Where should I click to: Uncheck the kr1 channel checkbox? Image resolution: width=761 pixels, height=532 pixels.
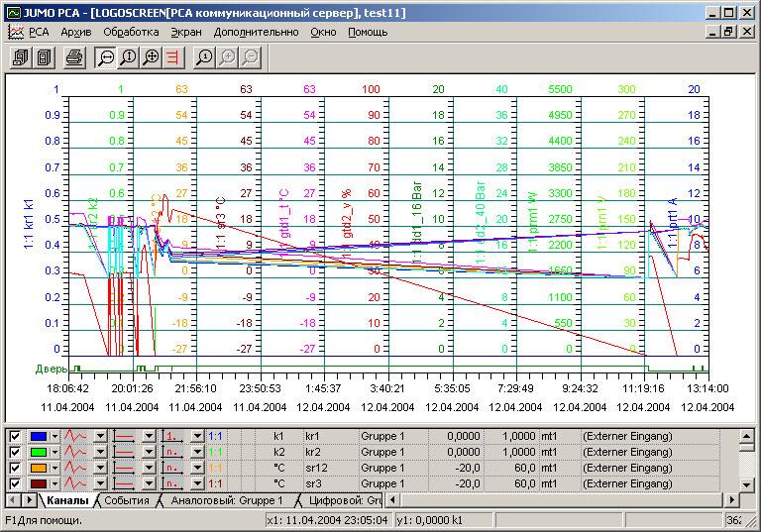pyautogui.click(x=15, y=436)
